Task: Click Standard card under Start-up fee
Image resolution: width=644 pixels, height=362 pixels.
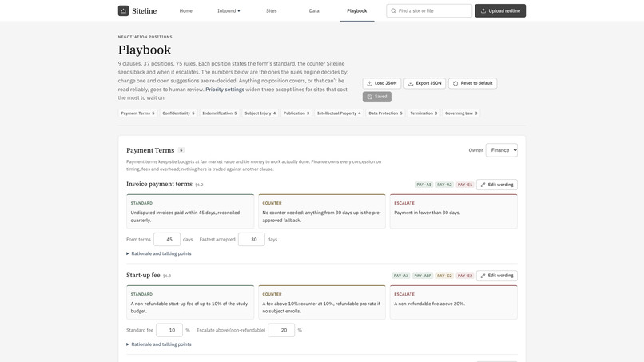Action: (x=190, y=302)
